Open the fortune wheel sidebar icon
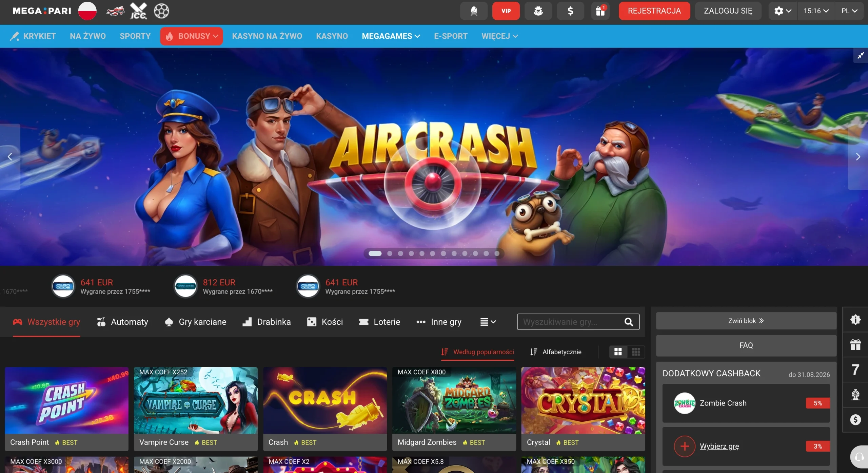The image size is (868, 473). click(855, 395)
